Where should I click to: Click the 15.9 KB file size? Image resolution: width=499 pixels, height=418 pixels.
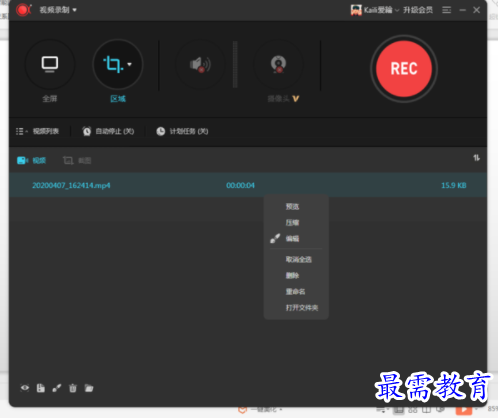point(454,185)
